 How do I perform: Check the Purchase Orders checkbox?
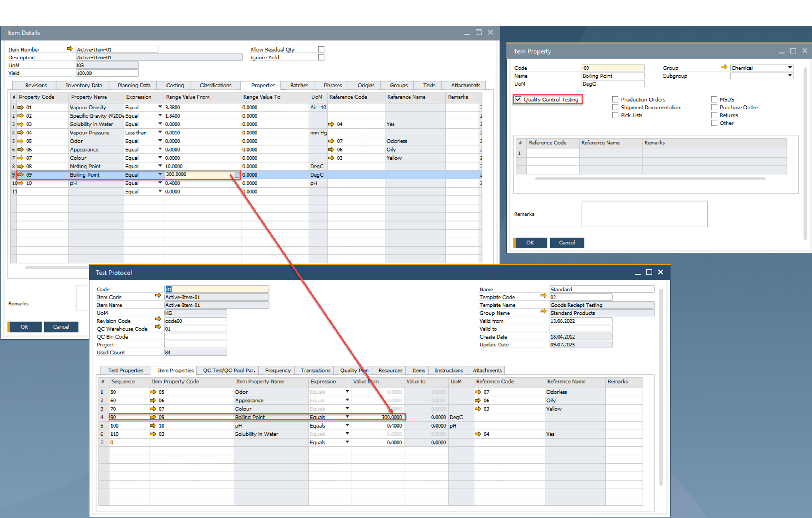(714, 107)
